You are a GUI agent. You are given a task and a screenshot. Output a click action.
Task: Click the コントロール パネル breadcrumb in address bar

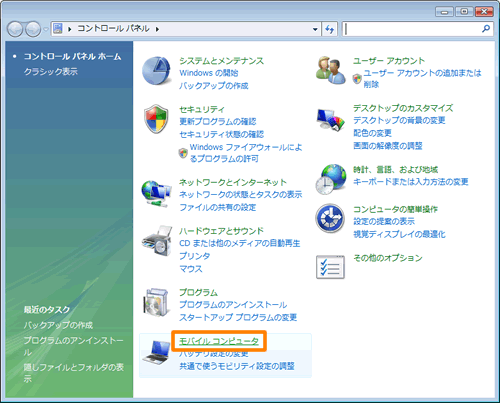point(113,29)
